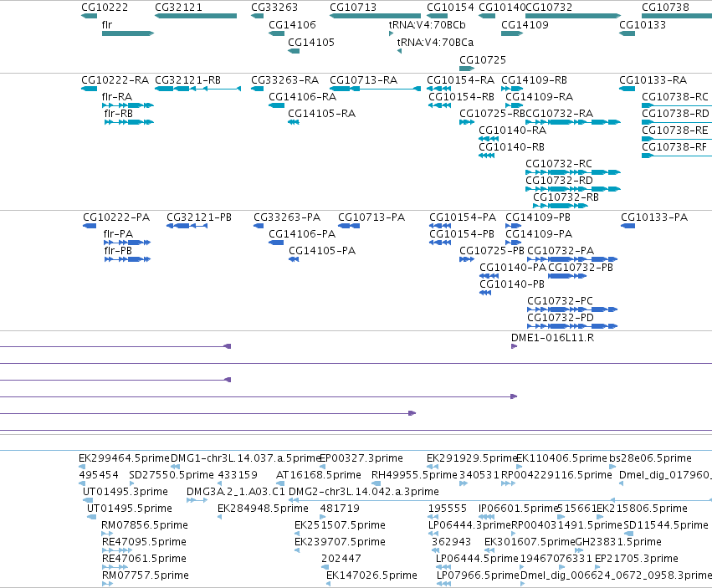
Task: Select protein CG10222-PA
Action: point(116,217)
